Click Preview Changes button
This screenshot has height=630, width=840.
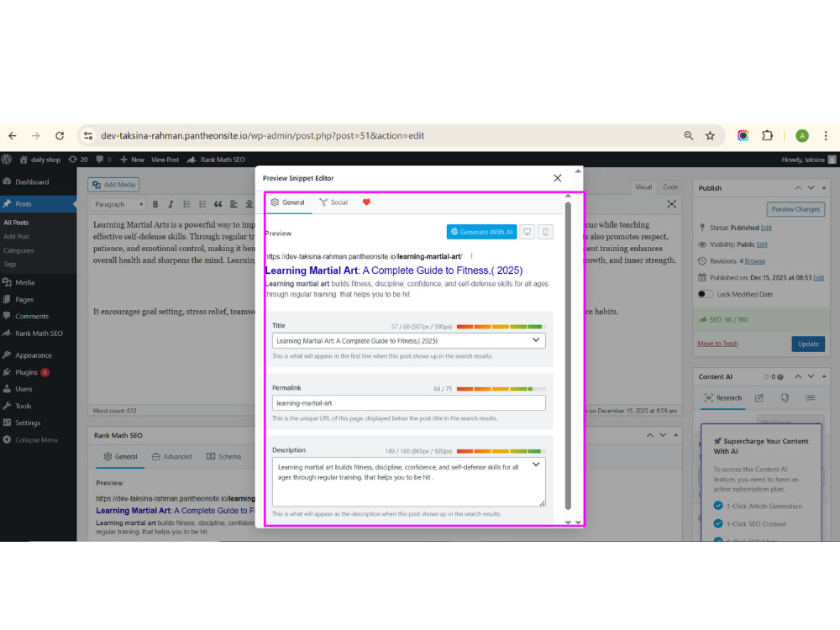pyautogui.click(x=795, y=209)
